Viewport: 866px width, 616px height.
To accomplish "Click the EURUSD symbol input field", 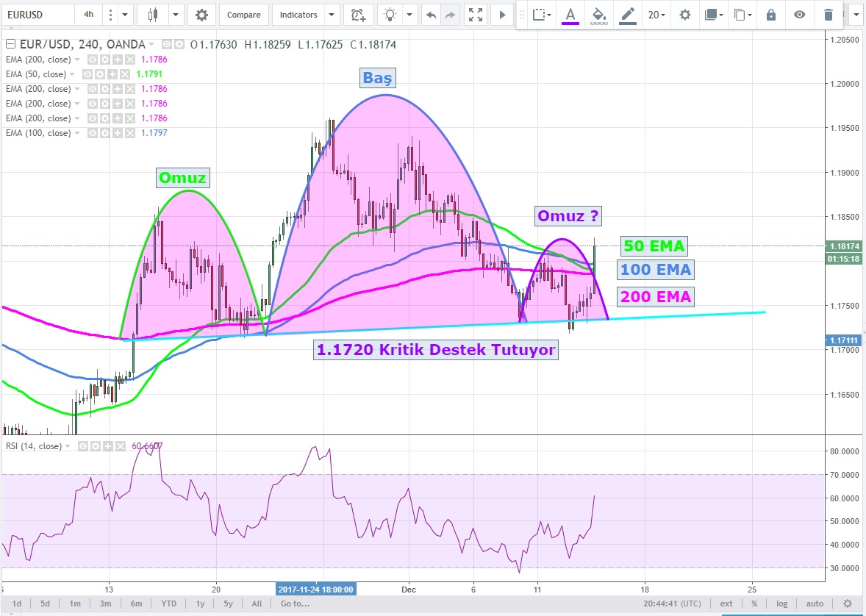I will (x=37, y=15).
